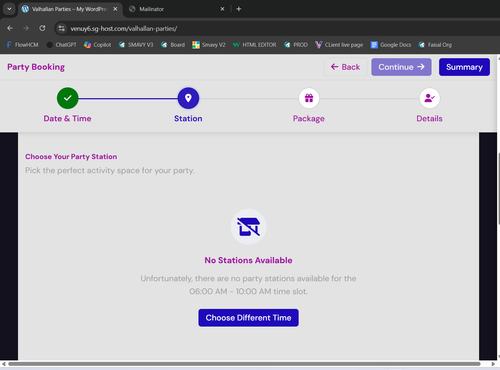Select the Station step label
Viewport: 500px width, 370px height.
(x=188, y=119)
